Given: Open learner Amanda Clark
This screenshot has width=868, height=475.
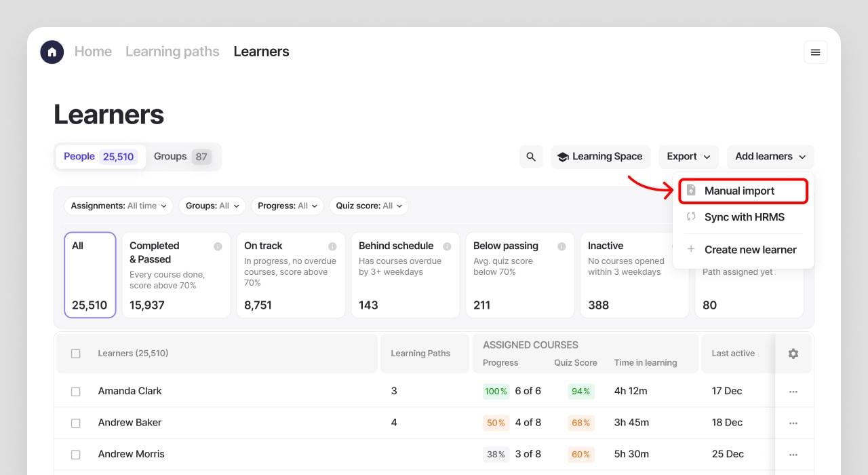Looking at the screenshot, I should 130,392.
